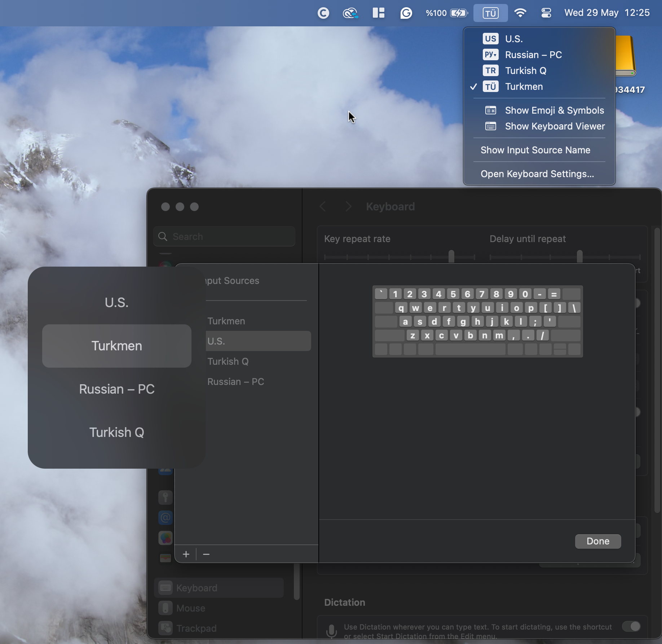Click the Grammarly icon in the menu bar
Image resolution: width=662 pixels, height=644 pixels.
[406, 13]
